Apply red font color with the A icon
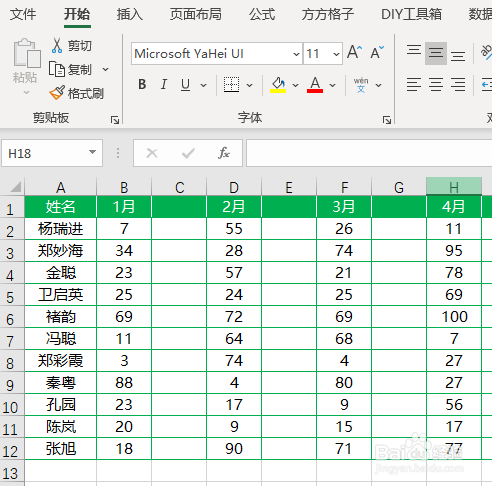Viewport: 492px width, 486px height. (315, 85)
